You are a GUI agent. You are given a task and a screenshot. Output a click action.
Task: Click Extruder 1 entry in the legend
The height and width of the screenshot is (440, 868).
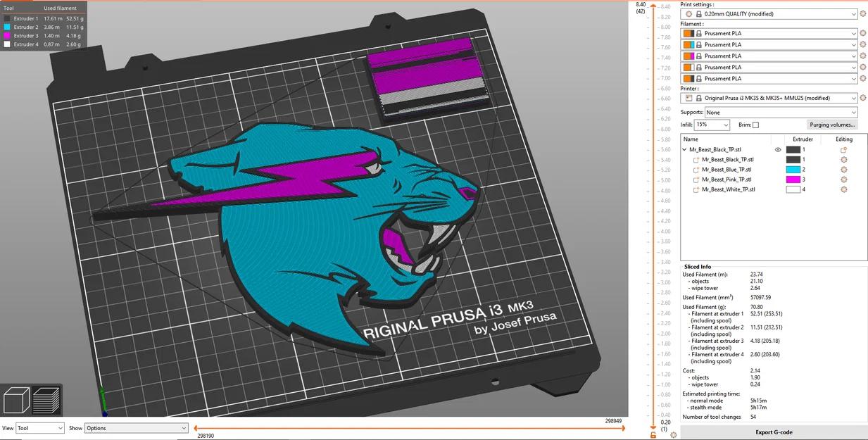[43, 19]
